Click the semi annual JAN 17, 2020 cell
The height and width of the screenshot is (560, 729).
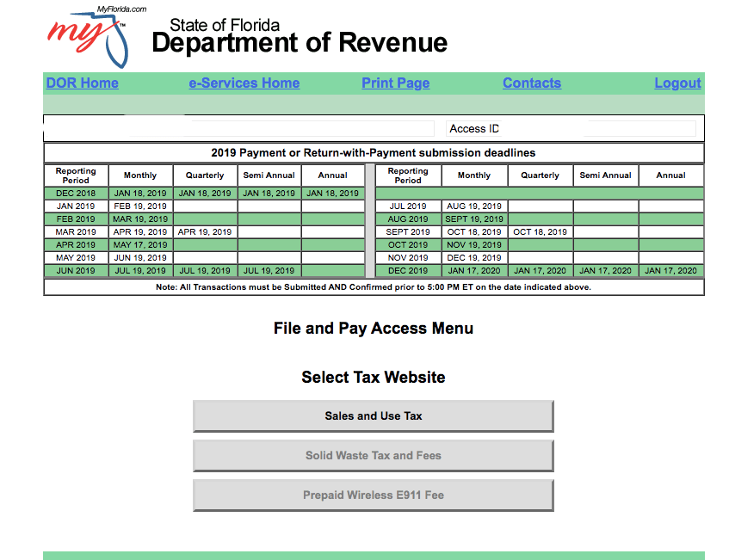click(x=605, y=270)
